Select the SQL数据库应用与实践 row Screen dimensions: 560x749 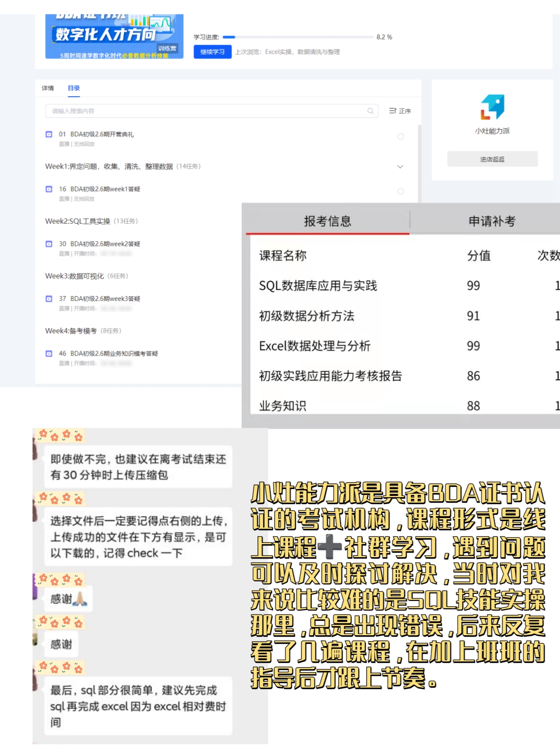point(405,286)
